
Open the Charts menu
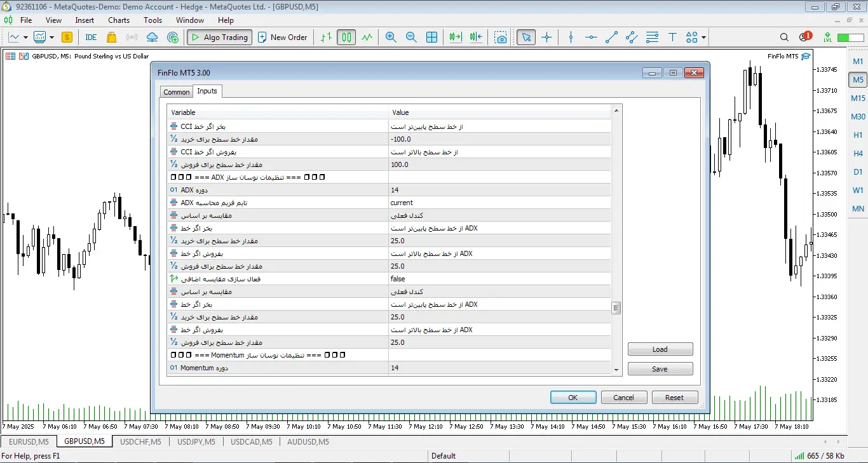click(x=119, y=20)
